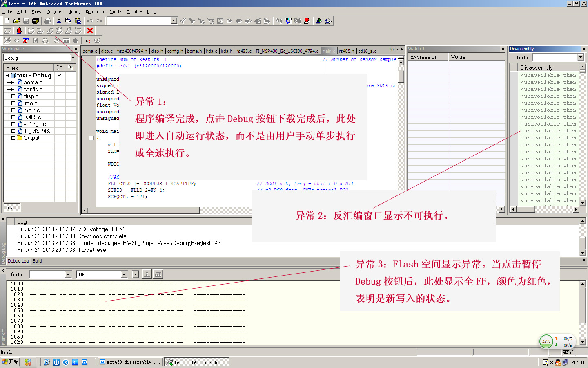Open the toolbar quick search dropdown arrow
The height and width of the screenshot is (368, 588).
(x=174, y=20)
